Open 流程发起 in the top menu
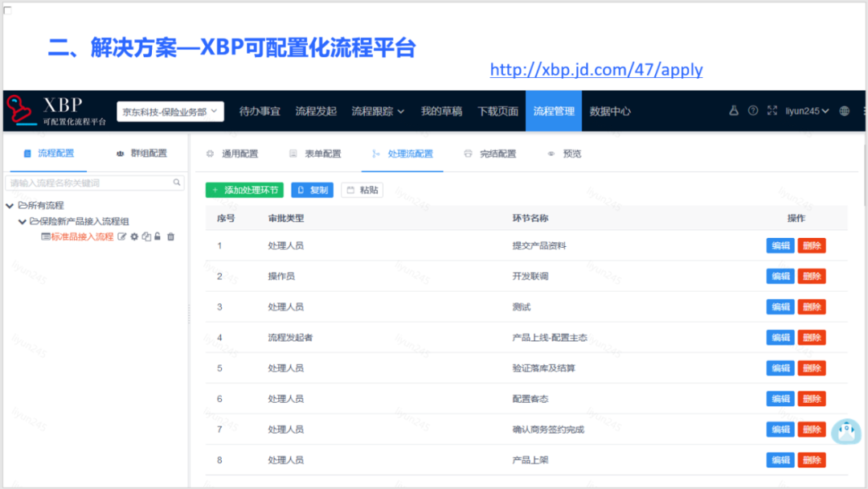This screenshot has height=489, width=868. coord(316,111)
